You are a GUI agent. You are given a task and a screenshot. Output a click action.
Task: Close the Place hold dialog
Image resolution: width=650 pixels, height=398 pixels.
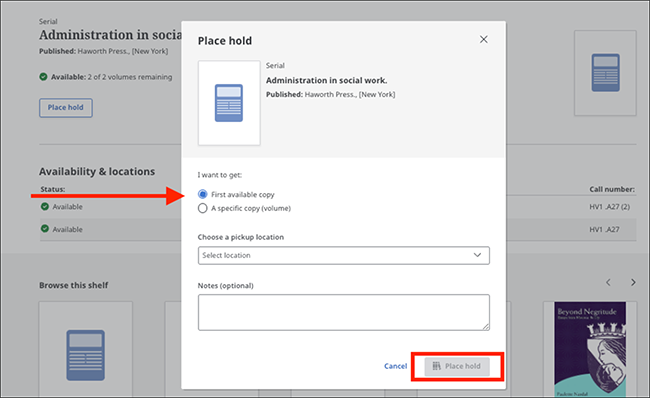point(483,39)
